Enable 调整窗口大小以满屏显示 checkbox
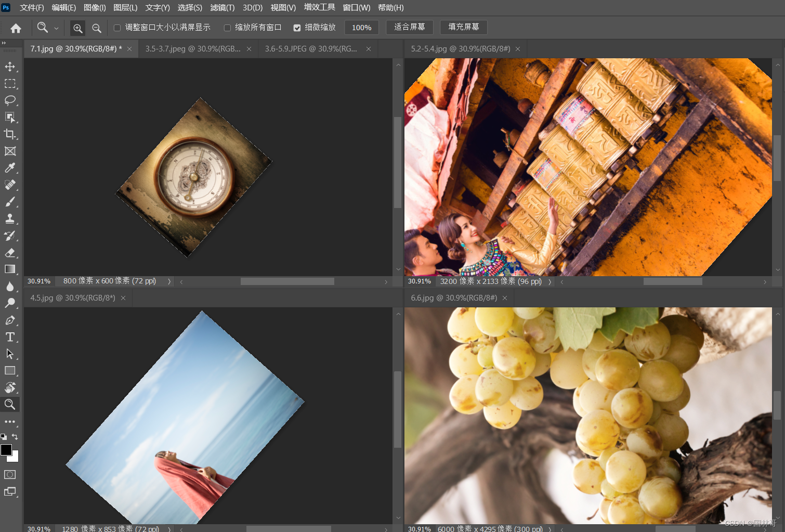The image size is (785, 532). click(x=117, y=28)
